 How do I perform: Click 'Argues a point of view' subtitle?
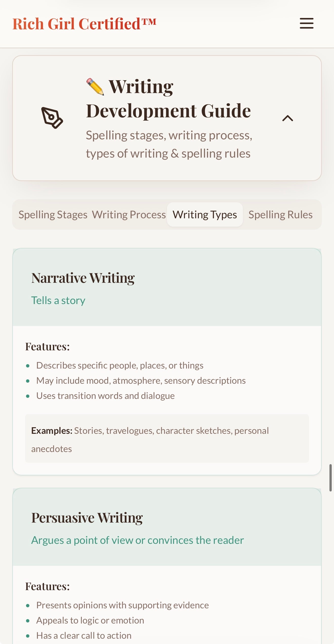pyautogui.click(x=137, y=540)
